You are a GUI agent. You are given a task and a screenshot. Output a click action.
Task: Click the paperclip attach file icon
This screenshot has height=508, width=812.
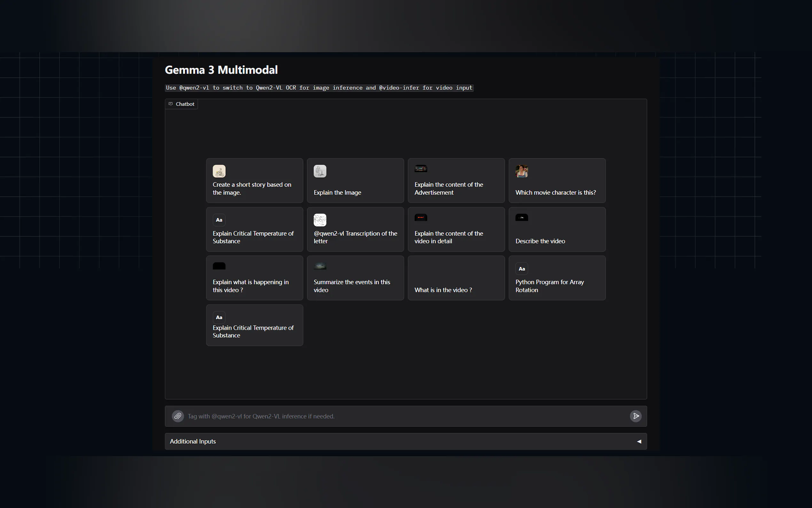click(x=177, y=416)
